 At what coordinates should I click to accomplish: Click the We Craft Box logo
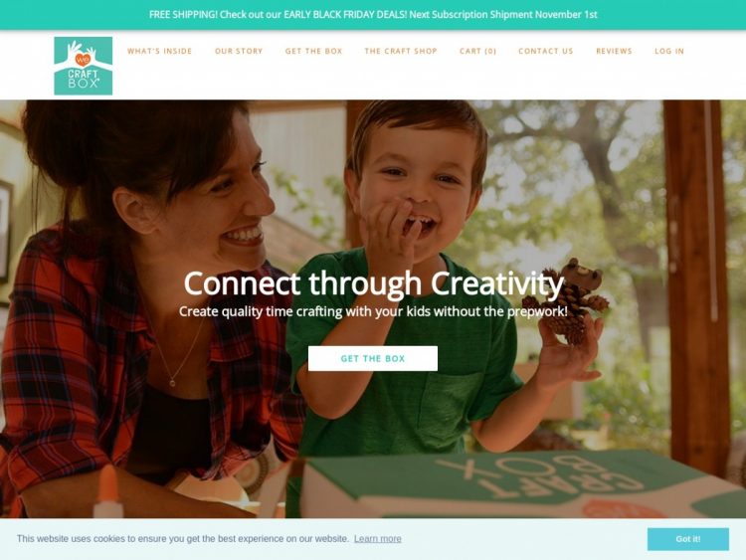tap(84, 66)
